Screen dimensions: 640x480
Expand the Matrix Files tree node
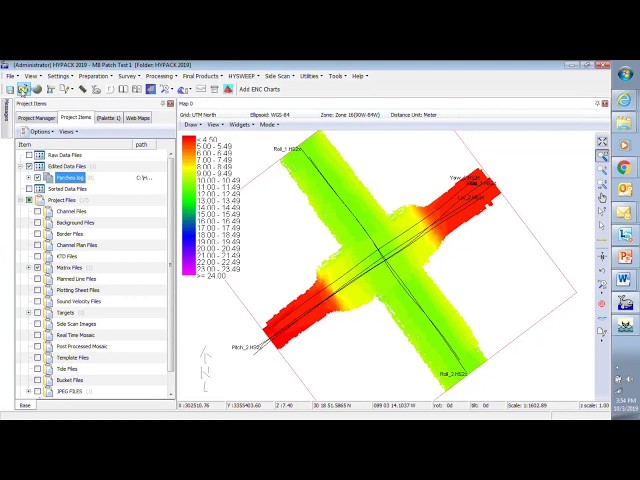pos(29,267)
